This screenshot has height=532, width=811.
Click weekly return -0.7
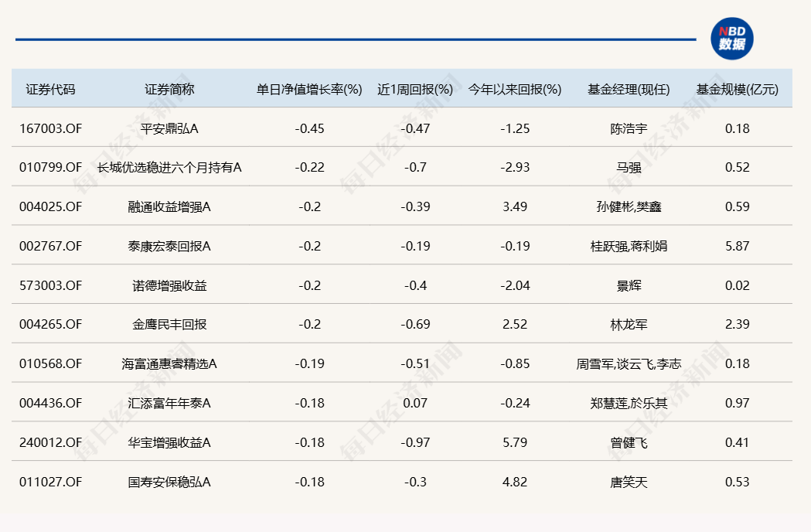415,167
